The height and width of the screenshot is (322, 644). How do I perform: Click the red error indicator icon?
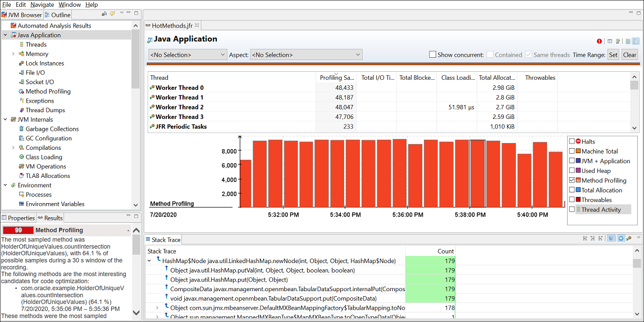pyautogui.click(x=599, y=41)
